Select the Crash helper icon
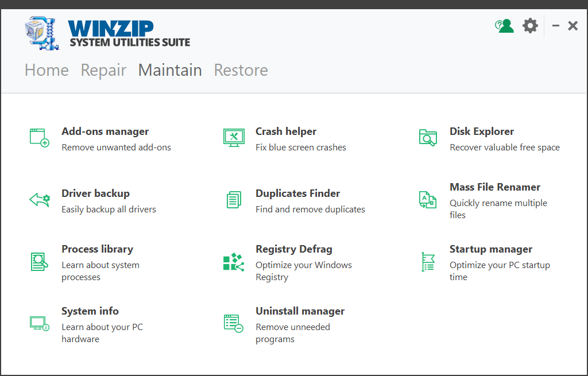The width and height of the screenshot is (588, 376). (x=233, y=138)
